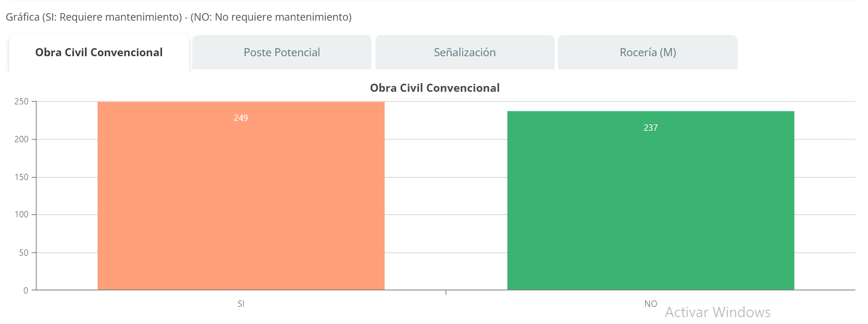This screenshot has width=868, height=324.
Task: Switch to the Poste Potencial tab
Action: click(x=281, y=53)
